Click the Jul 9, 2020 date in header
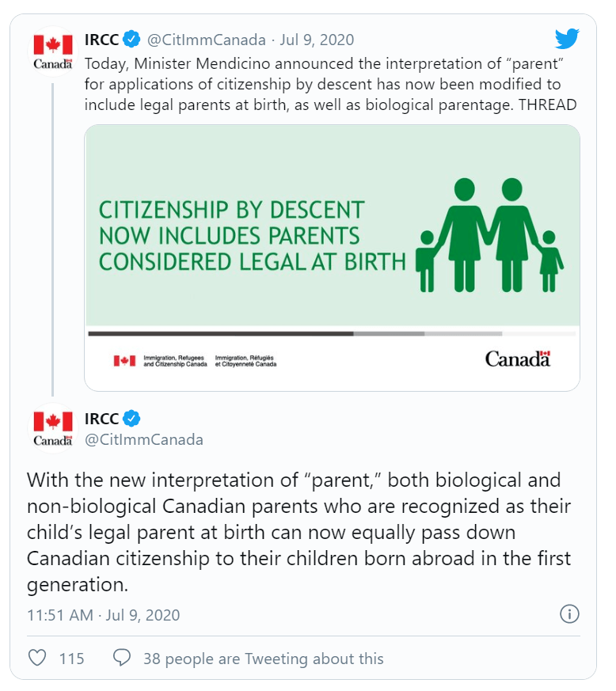The image size is (616, 691). pyautogui.click(x=317, y=40)
